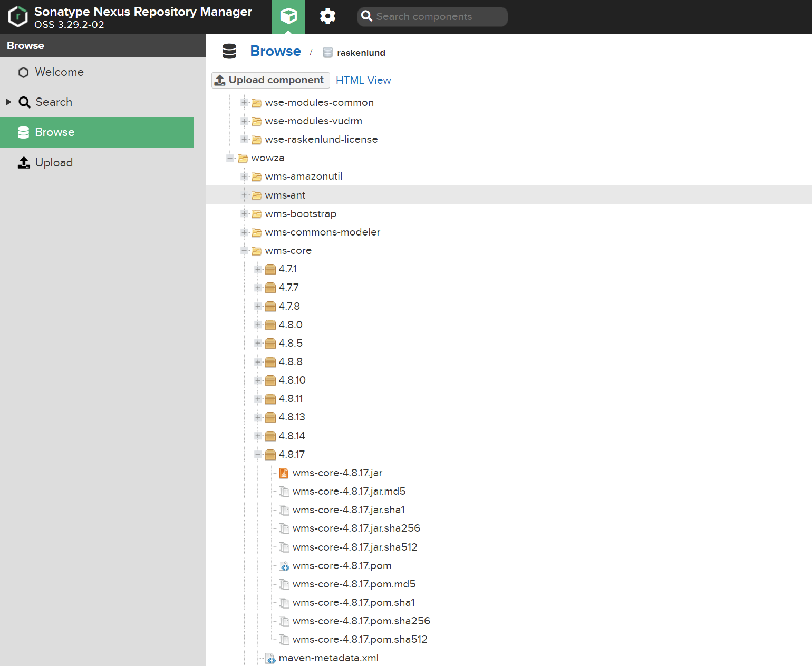This screenshot has height=666, width=812.
Task: Click the Upload component button
Action: coord(270,80)
